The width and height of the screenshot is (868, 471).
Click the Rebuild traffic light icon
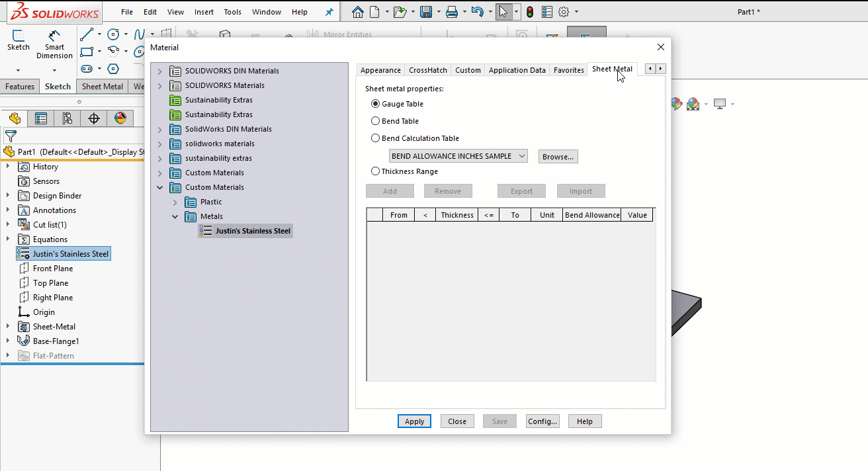tap(530, 12)
